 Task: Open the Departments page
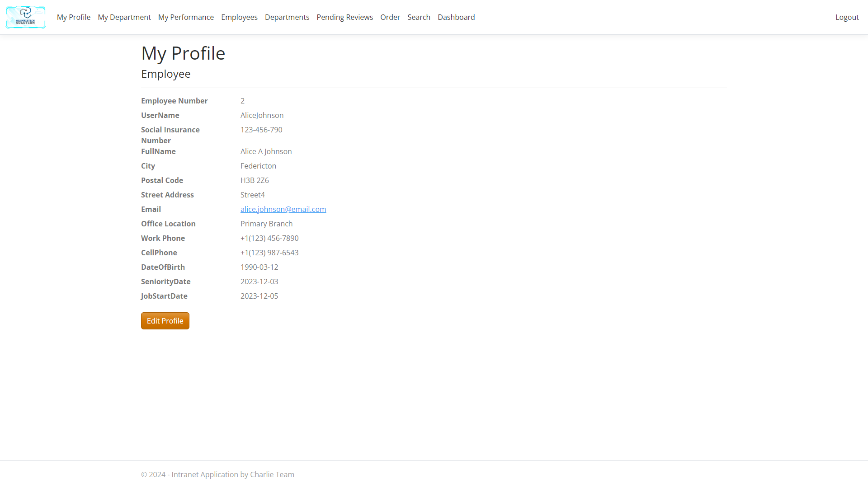click(x=287, y=17)
